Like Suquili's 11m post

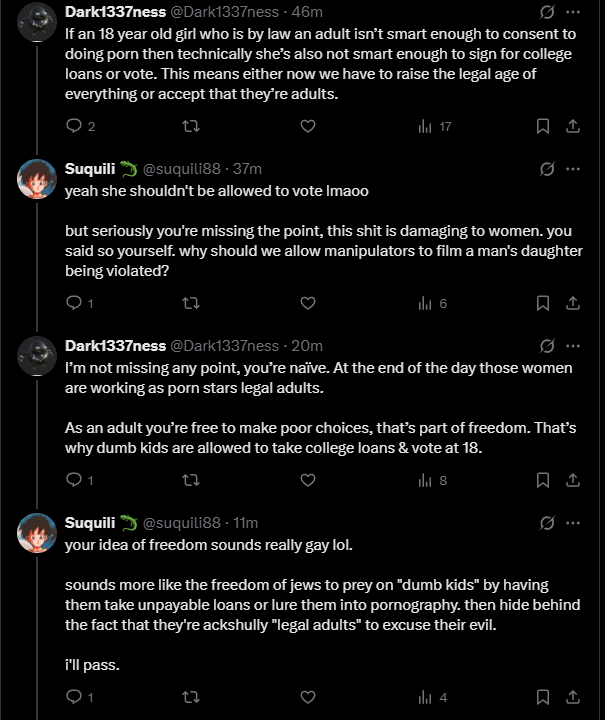(x=308, y=697)
